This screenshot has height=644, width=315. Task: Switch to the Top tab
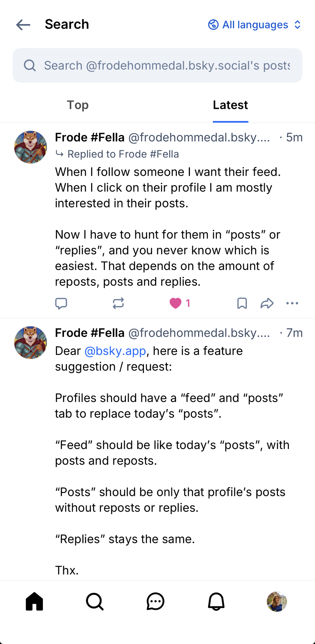click(78, 105)
